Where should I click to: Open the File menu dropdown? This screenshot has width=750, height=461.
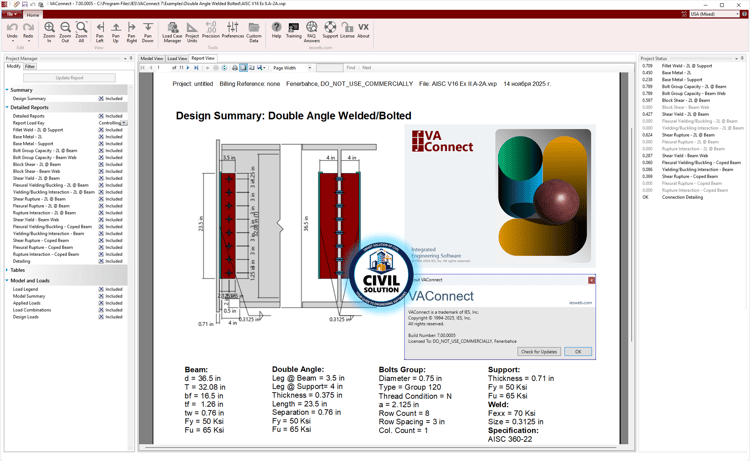pyautogui.click(x=11, y=14)
